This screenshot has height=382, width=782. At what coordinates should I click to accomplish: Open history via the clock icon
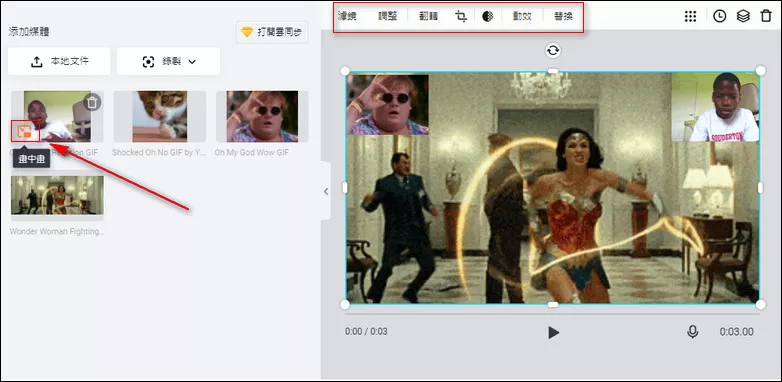(x=719, y=16)
